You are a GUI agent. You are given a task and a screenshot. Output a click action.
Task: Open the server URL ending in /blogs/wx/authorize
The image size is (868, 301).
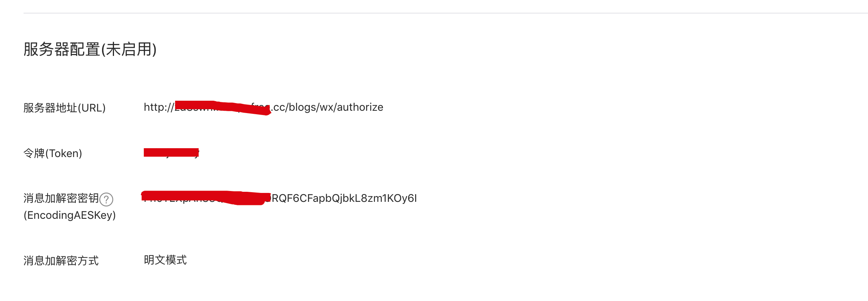tap(263, 108)
